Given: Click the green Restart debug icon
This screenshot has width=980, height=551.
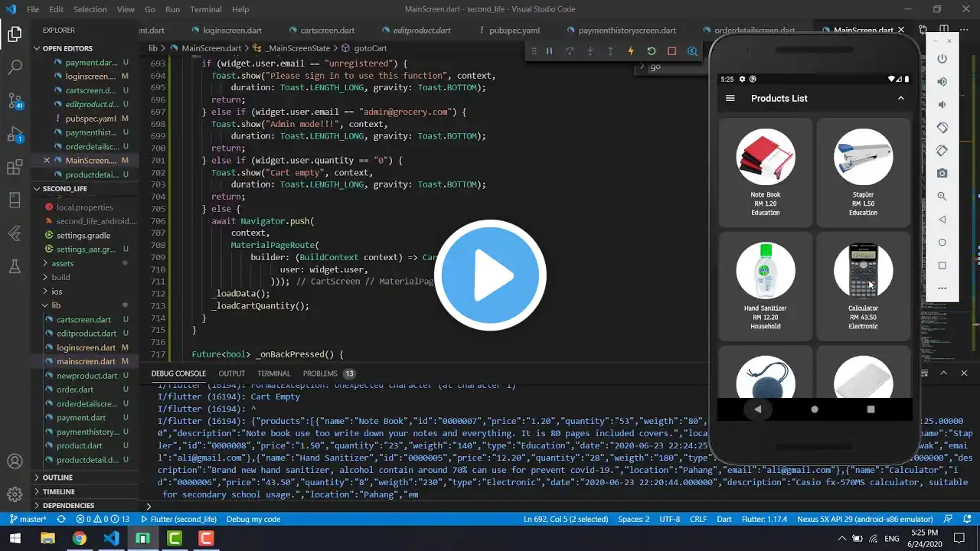Looking at the screenshot, I should pyautogui.click(x=651, y=51).
